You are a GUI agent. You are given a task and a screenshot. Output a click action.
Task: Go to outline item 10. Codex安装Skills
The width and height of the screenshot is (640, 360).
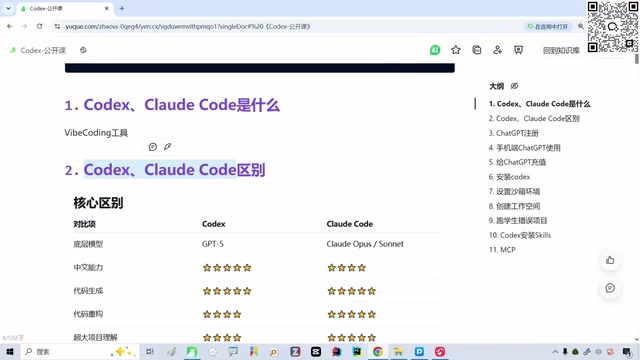520,235
